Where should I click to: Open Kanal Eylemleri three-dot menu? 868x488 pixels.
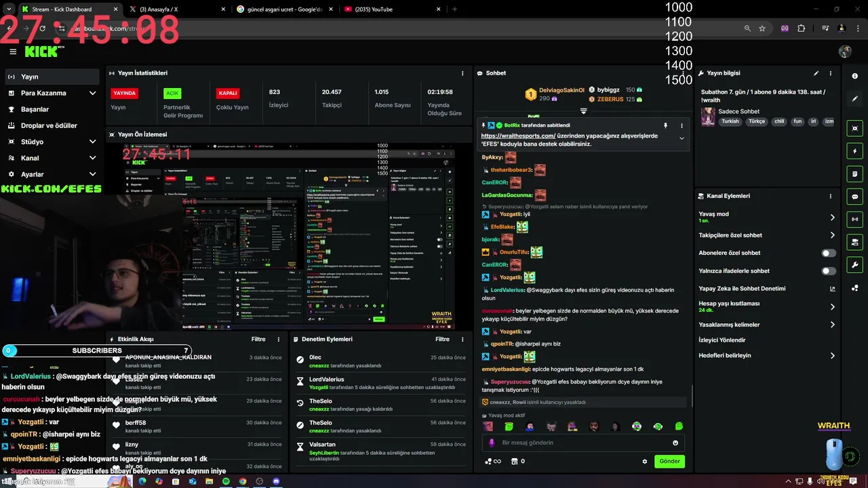click(x=831, y=196)
